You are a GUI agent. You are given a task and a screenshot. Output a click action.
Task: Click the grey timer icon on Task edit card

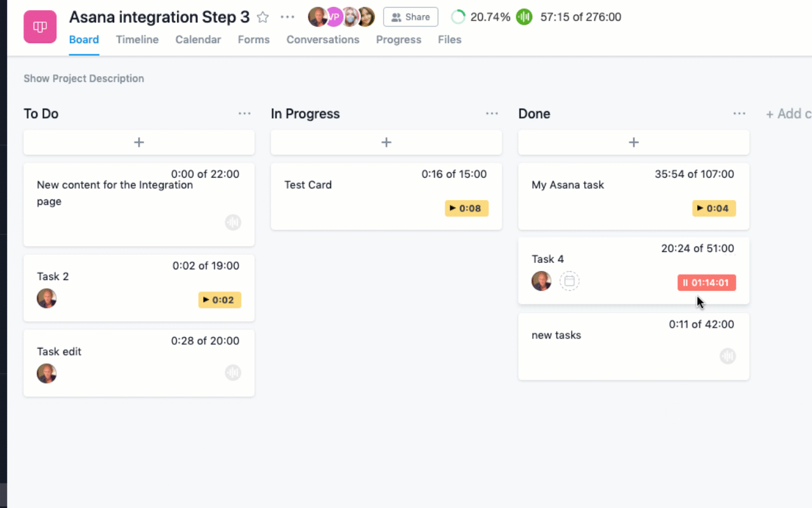233,373
